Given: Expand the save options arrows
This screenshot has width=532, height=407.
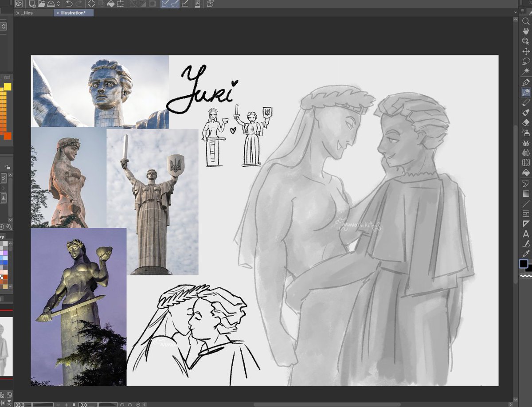Looking at the screenshot, I should pyautogui.click(x=58, y=4).
